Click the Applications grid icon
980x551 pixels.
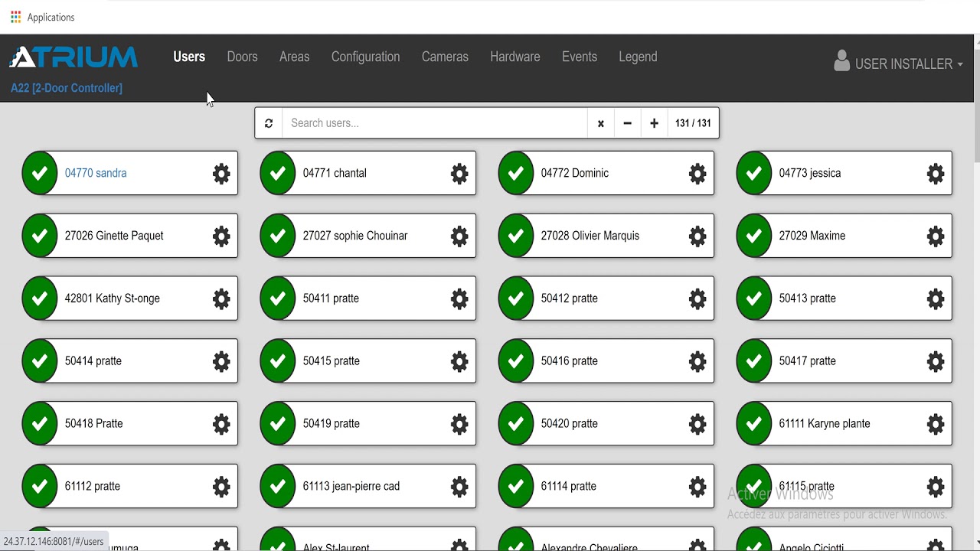(x=15, y=17)
